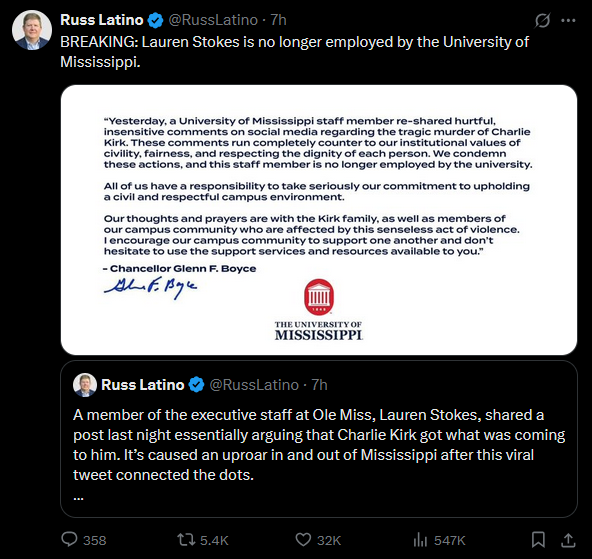Open Russ Latino's large profile avatar
The width and height of the screenshot is (592, 559).
32,30
